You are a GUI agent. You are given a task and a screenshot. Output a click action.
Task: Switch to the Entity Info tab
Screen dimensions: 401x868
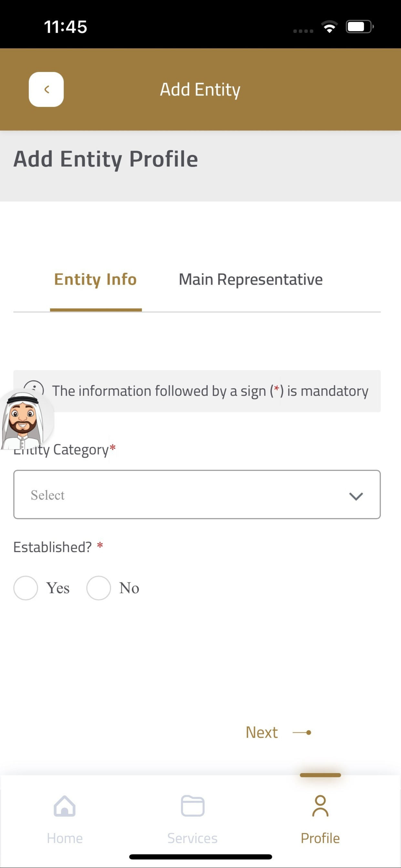(96, 280)
